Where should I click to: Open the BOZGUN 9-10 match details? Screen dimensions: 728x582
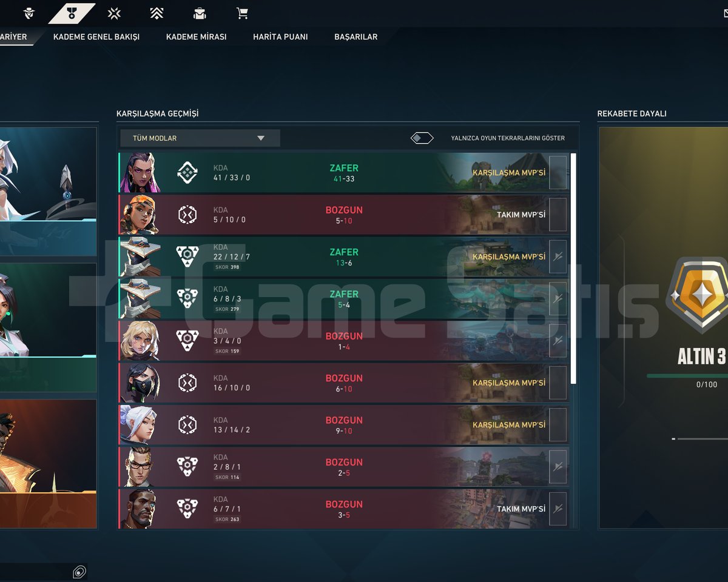(344, 424)
